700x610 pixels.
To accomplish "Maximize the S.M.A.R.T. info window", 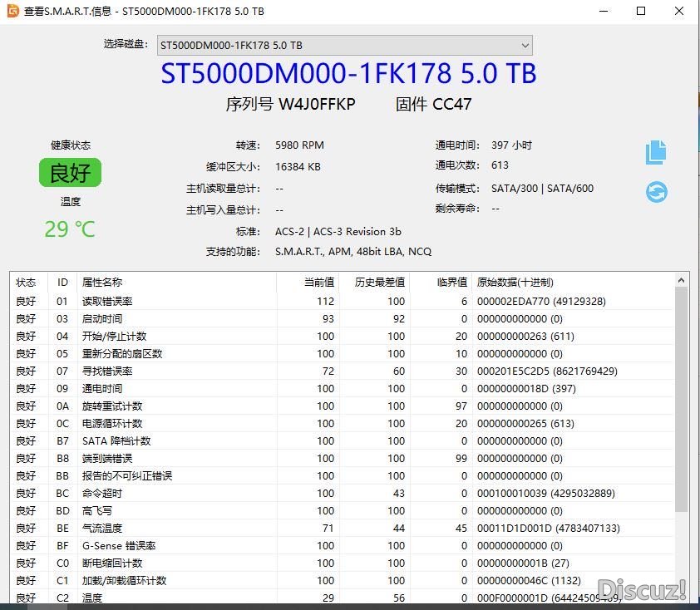I will click(641, 11).
